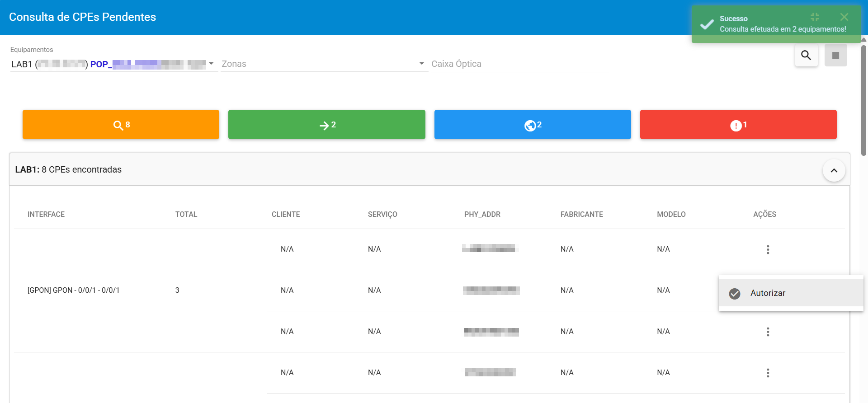Click the total value 3 cell
Viewport: 868px width, 403px height.
177,290
